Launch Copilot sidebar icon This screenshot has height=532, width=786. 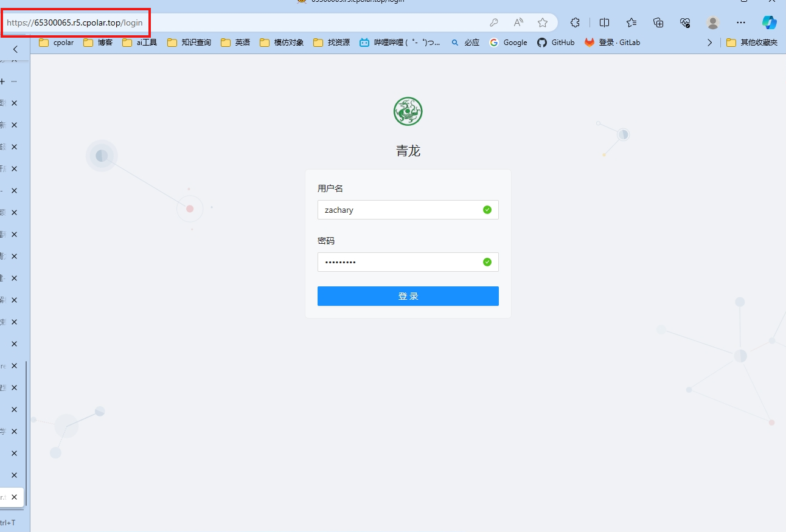[770, 22]
